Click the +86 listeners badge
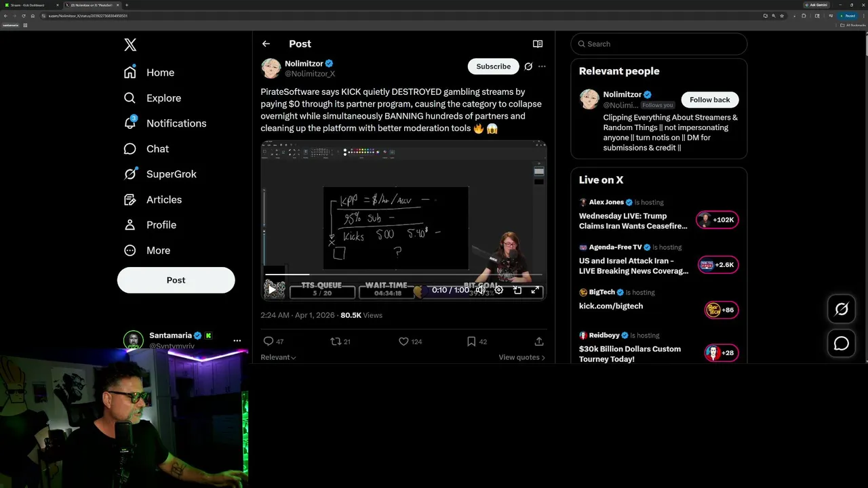Viewport: 868px width, 488px height. (x=721, y=310)
